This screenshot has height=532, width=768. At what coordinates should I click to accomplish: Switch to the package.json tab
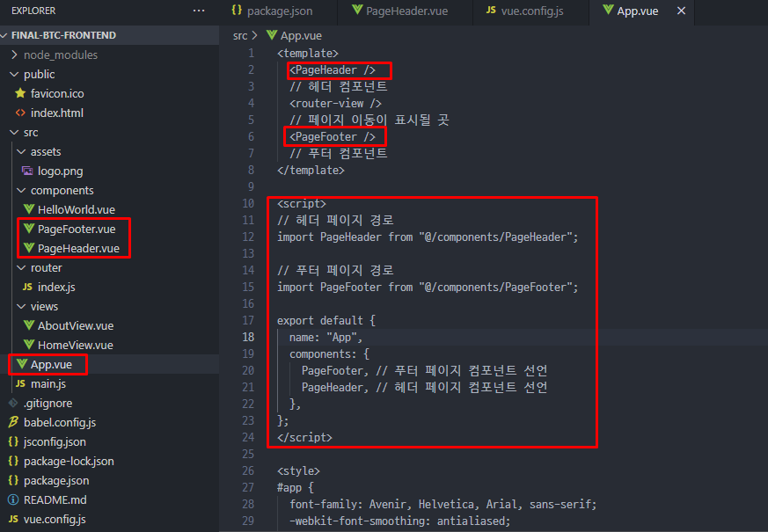[278, 11]
